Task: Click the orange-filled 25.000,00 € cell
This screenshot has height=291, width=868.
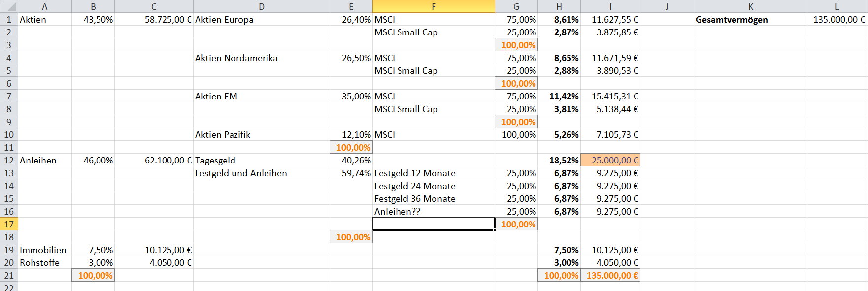Action: point(610,160)
